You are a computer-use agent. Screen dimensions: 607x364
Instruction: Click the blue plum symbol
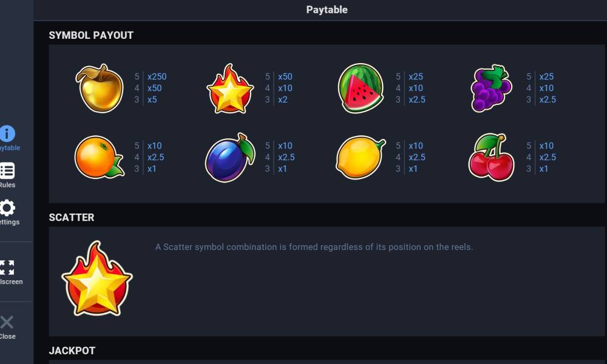229,158
